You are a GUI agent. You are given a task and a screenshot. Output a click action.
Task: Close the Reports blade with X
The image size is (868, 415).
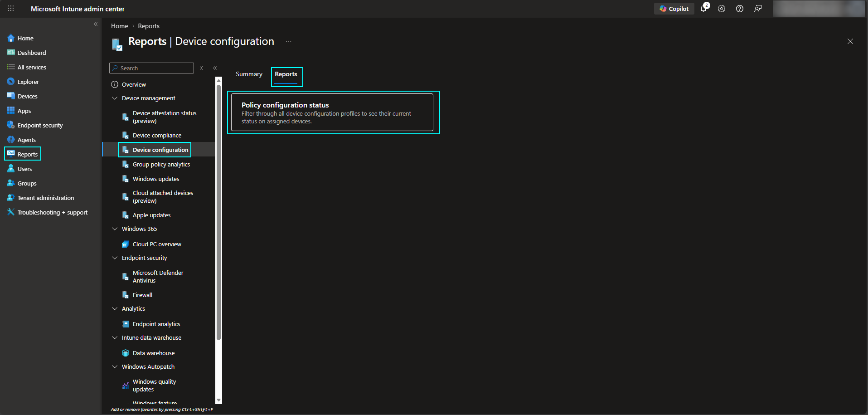pyautogui.click(x=850, y=41)
